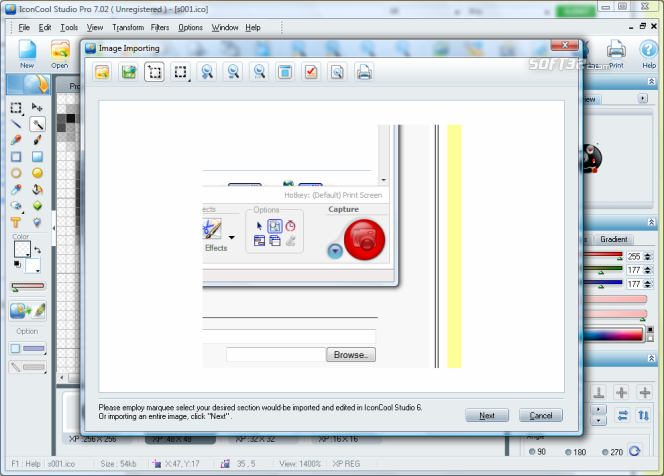Image resolution: width=664 pixels, height=476 pixels.
Task: Select the eyedropper color picker tool
Action: coord(16,189)
